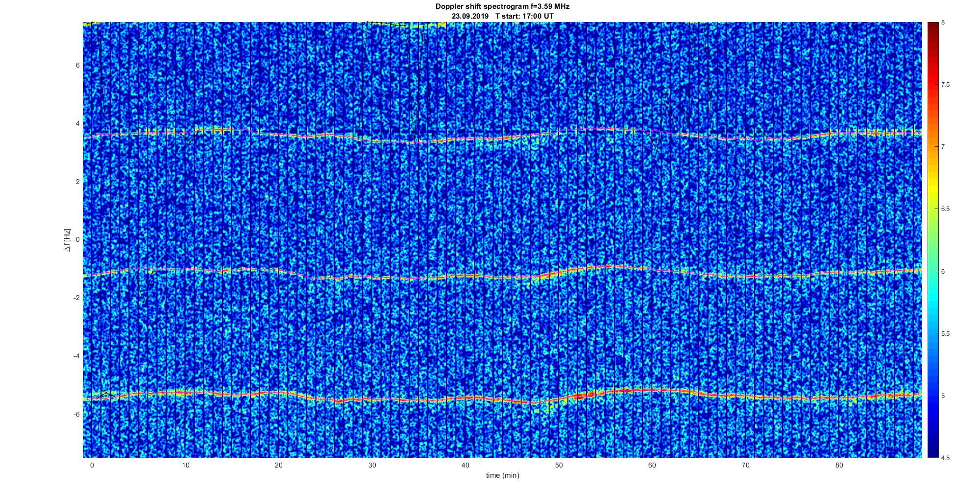Click colorbar tick label '8'
Image resolution: width=980 pixels, height=491 pixels.
(x=943, y=23)
